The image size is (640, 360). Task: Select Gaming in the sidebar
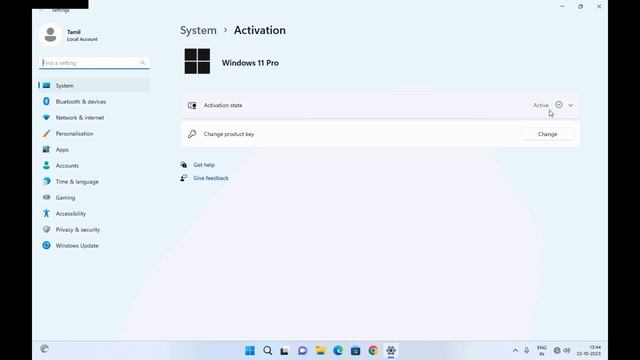coord(94,198)
